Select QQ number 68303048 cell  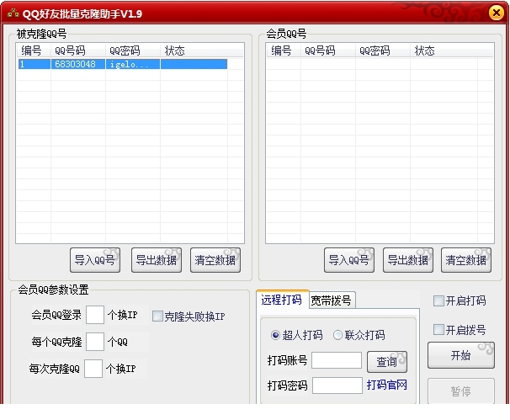point(78,64)
